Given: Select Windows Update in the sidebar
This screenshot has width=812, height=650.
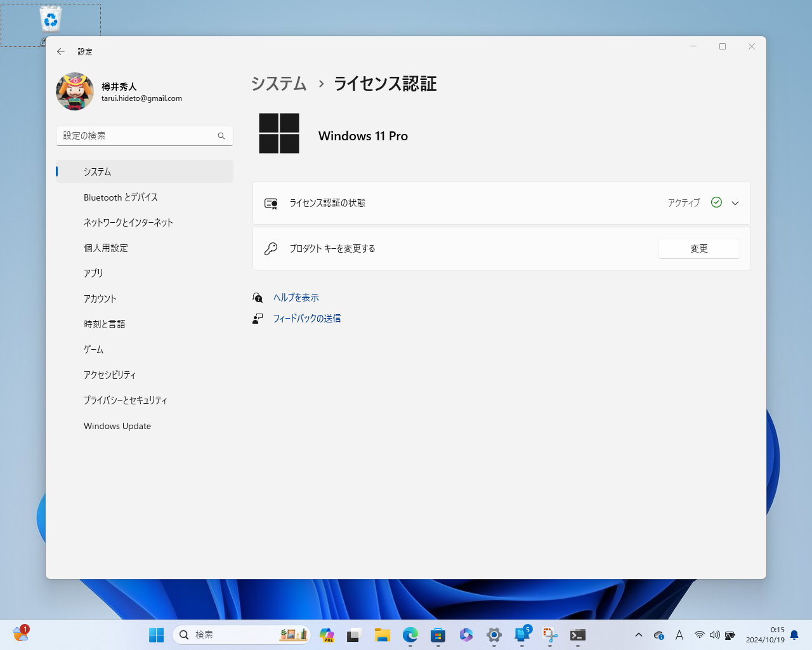Looking at the screenshot, I should coord(117,425).
